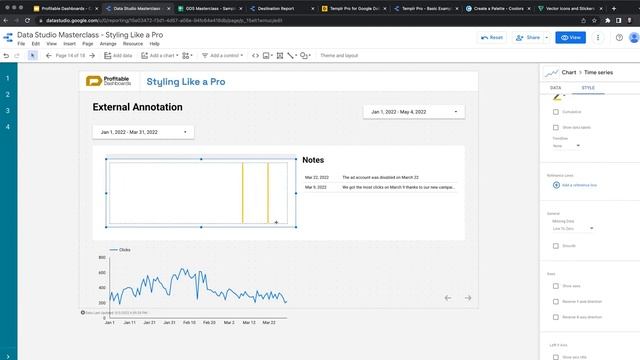The height and width of the screenshot is (360, 640).
Task: Open the File menu
Action: tap(21, 44)
